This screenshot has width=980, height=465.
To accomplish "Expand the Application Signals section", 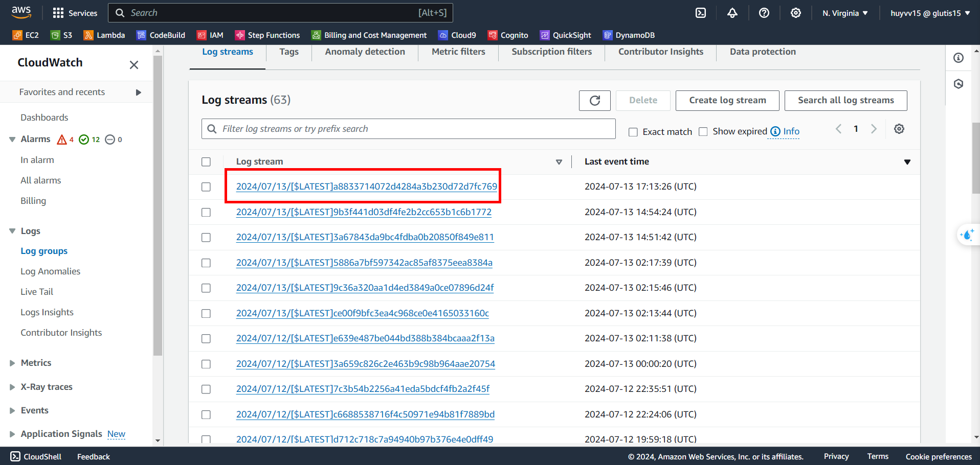I will (12, 434).
